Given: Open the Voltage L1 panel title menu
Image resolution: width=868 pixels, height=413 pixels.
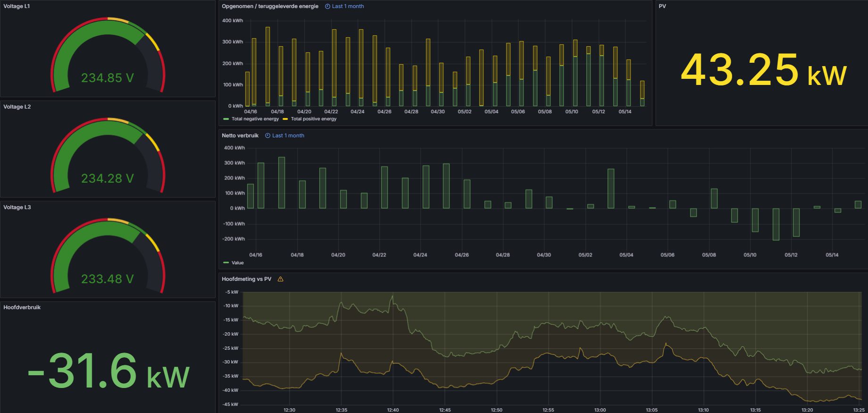Looking at the screenshot, I should [17, 7].
